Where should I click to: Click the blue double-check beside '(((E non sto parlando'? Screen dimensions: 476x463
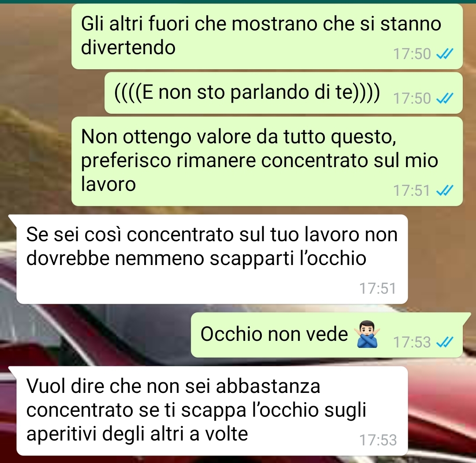444,98
